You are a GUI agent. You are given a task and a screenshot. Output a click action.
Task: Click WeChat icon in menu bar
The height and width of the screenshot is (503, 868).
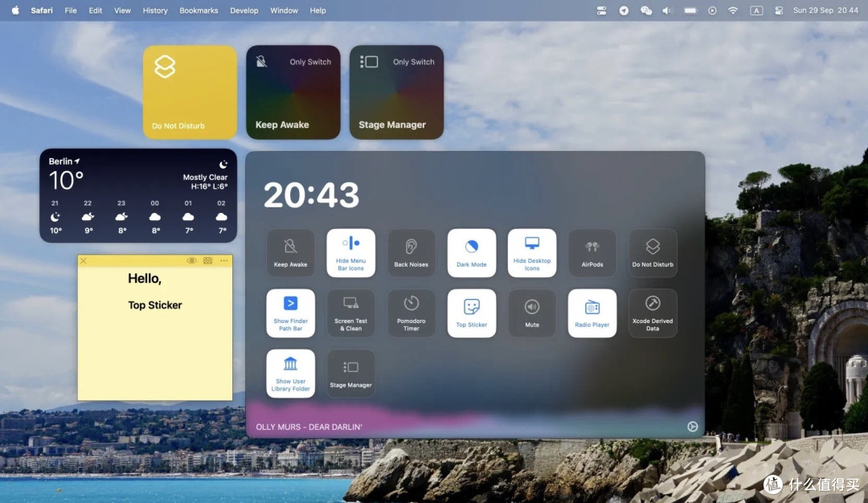(x=646, y=10)
